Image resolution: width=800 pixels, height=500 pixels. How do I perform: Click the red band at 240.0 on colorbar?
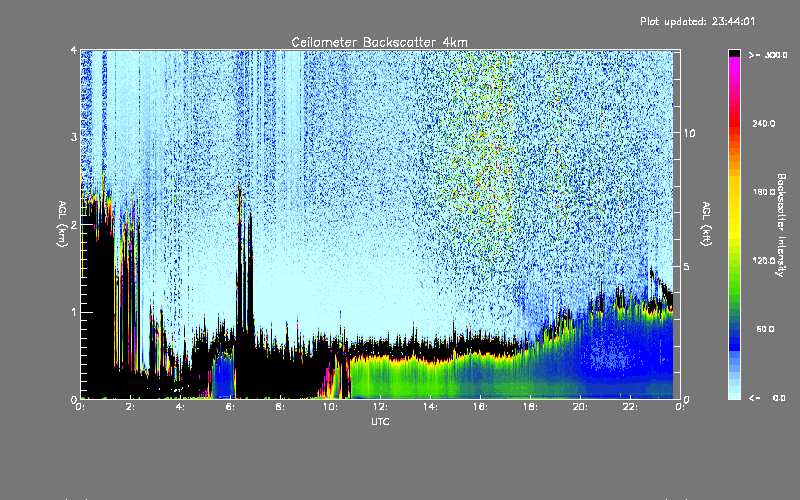[x=734, y=124]
